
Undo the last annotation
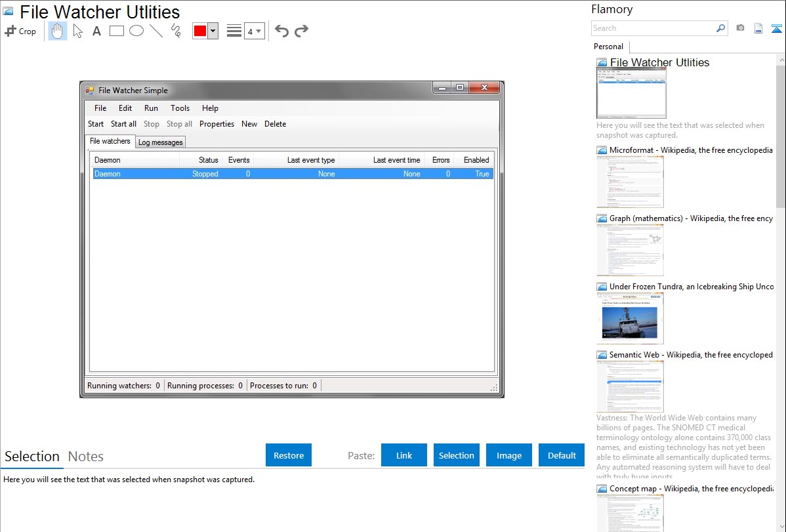pyautogui.click(x=281, y=31)
